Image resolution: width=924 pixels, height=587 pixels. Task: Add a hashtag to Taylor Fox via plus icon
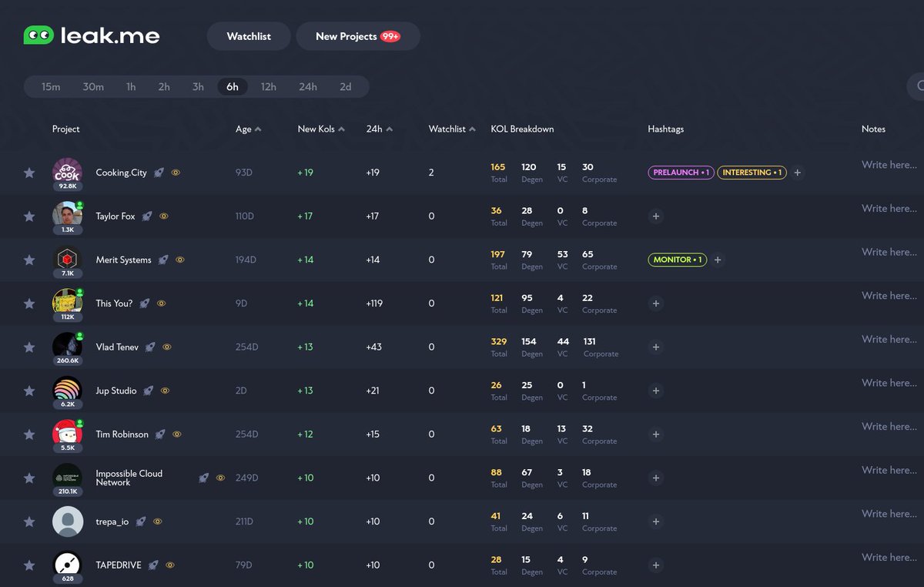pyautogui.click(x=655, y=216)
